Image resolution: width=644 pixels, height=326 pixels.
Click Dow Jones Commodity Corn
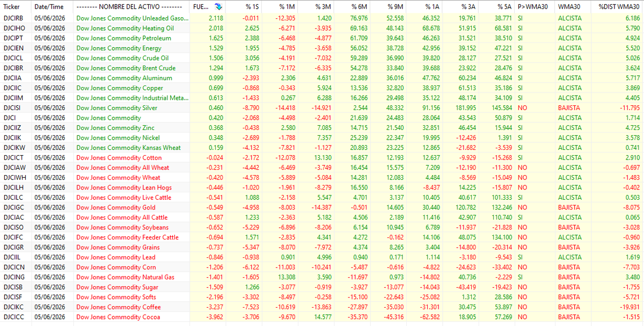pos(116,267)
